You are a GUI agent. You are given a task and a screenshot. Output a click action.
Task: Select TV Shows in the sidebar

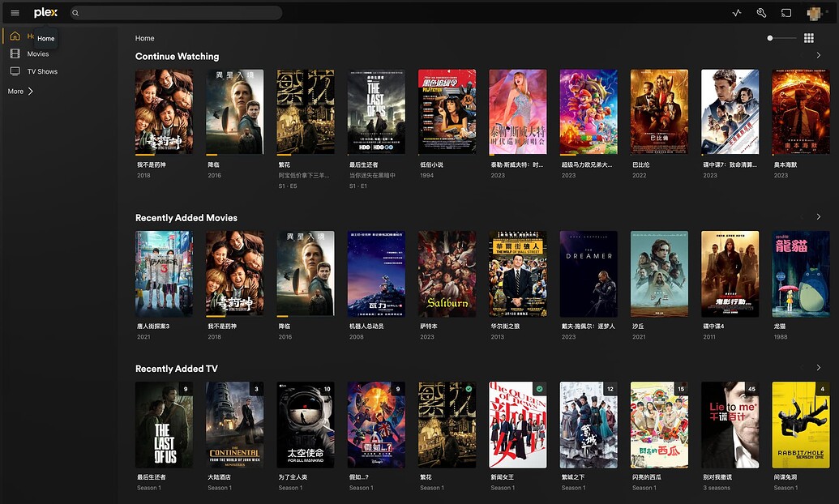tap(42, 71)
